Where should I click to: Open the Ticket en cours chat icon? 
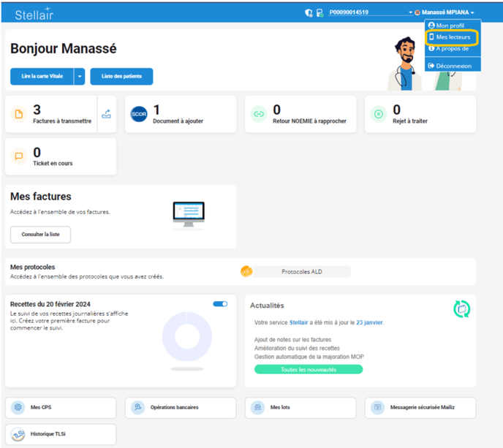pyautogui.click(x=19, y=156)
